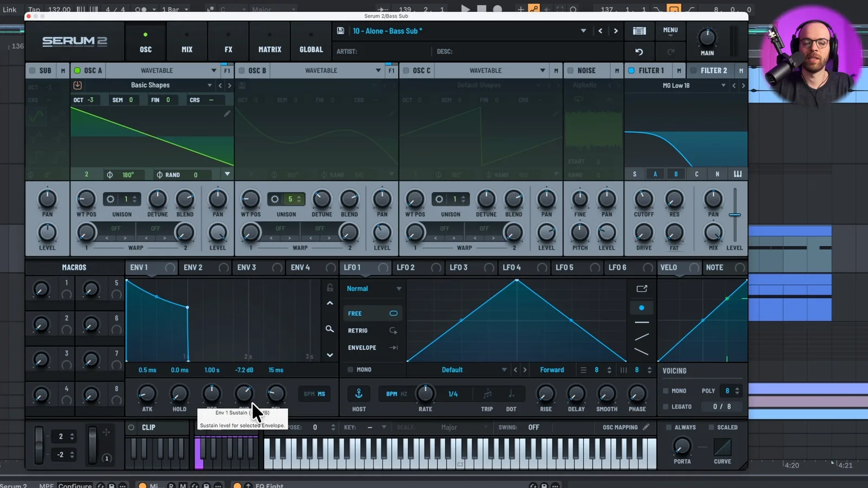This screenshot has height=488, width=868.
Task: Click the FILTER 1 CUTOFF knob
Action: [x=644, y=199]
